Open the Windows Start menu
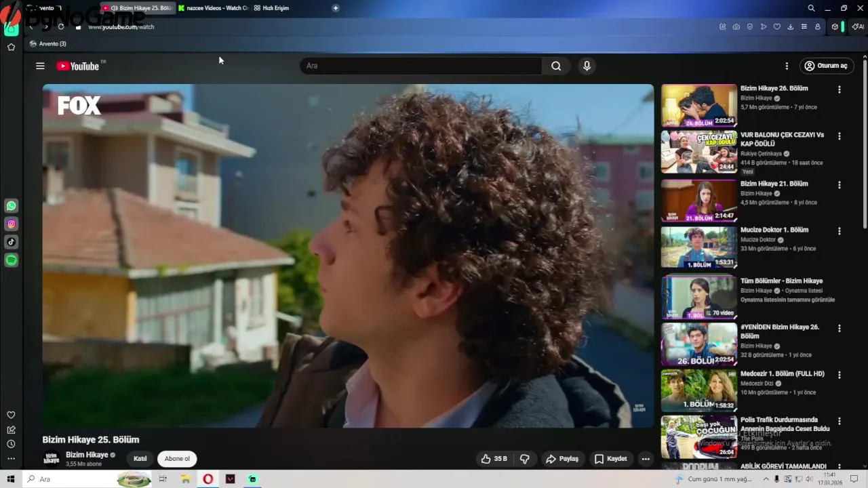868x488 pixels. click(10, 479)
